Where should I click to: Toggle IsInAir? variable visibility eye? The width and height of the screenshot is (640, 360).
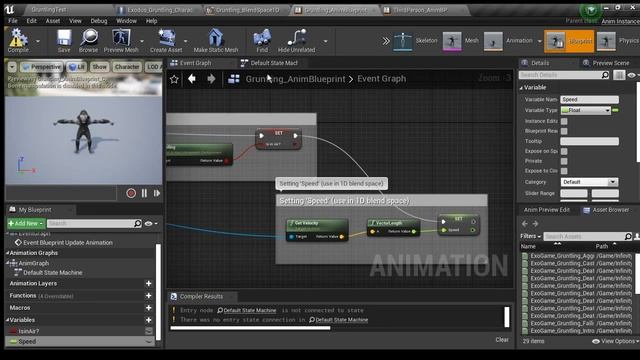click(x=149, y=331)
